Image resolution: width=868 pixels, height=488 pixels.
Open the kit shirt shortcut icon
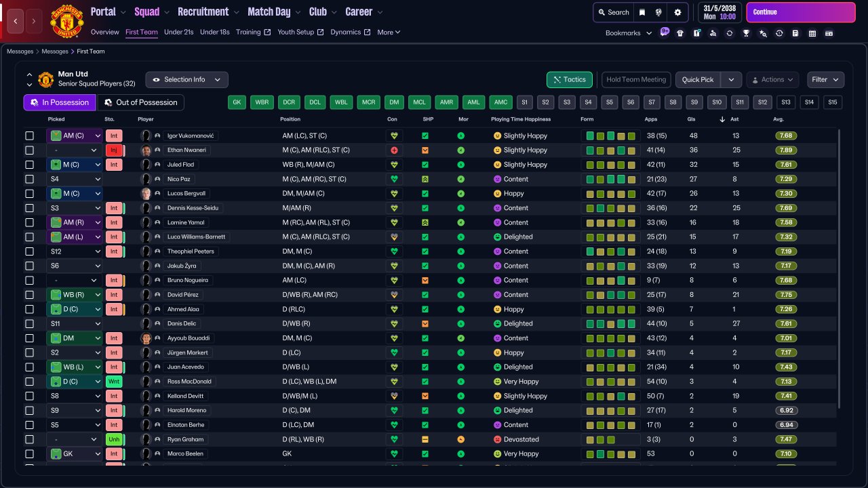pos(680,33)
